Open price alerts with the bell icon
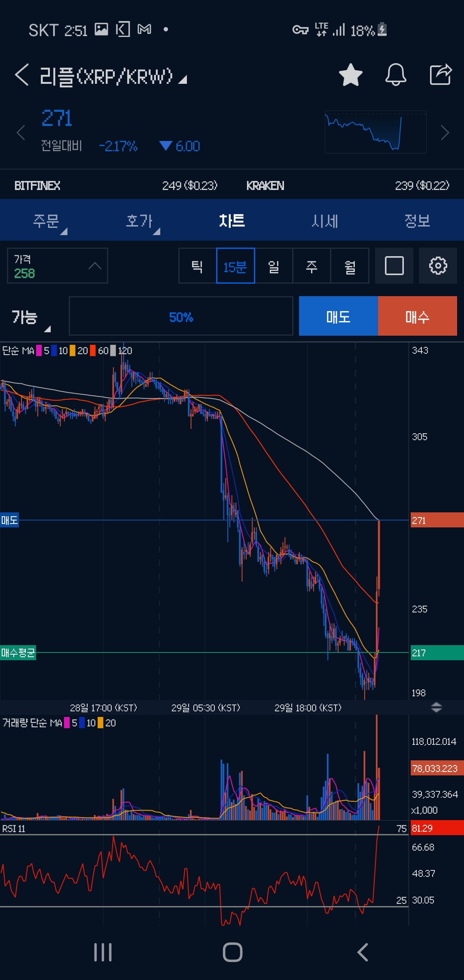The image size is (464, 980). [395, 75]
